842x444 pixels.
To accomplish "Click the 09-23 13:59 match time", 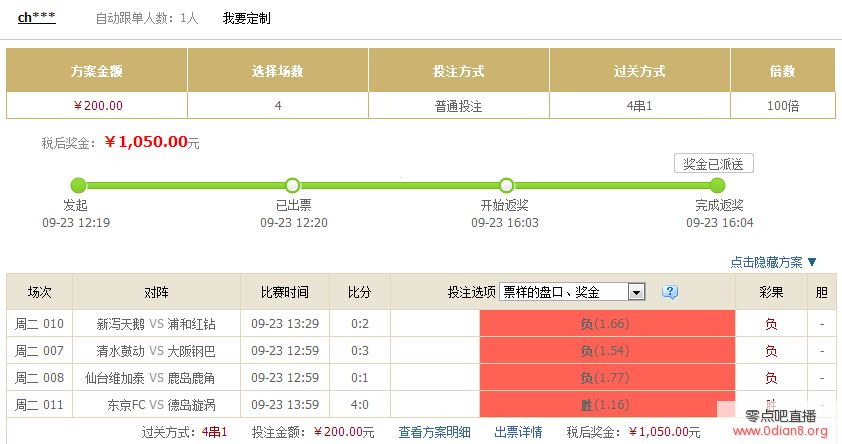I will 285,404.
